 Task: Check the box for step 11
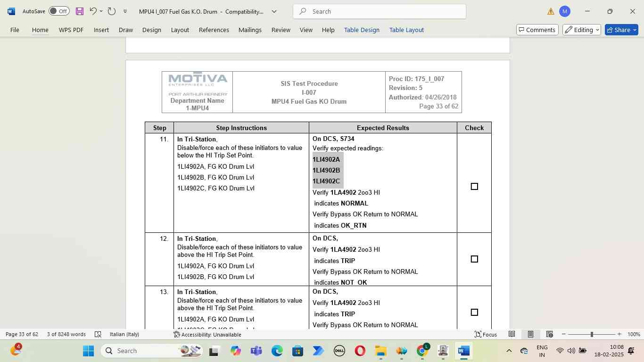(x=474, y=187)
